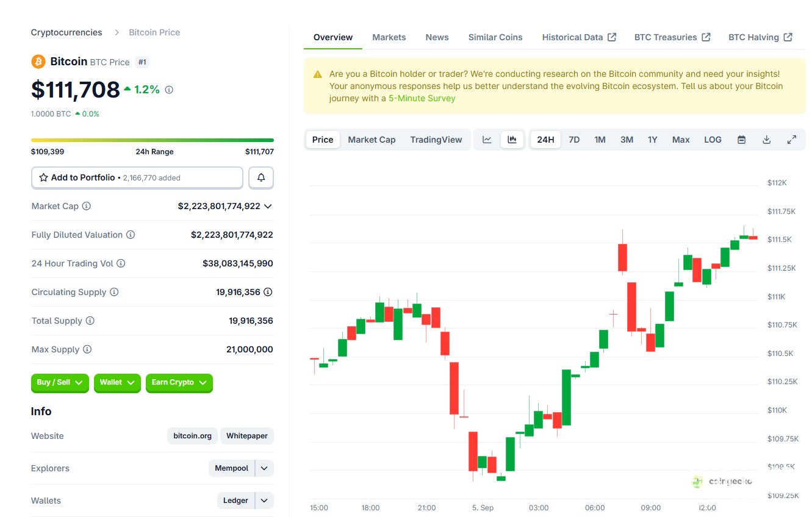Click the Cryptocurrencies breadcrumb
This screenshot has width=812, height=517.
coord(66,32)
